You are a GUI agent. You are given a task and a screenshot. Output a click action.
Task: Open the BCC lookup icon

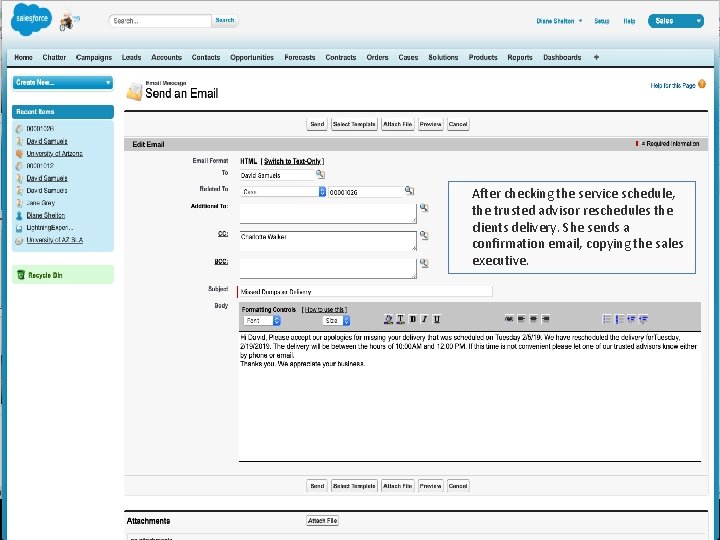coord(424,263)
